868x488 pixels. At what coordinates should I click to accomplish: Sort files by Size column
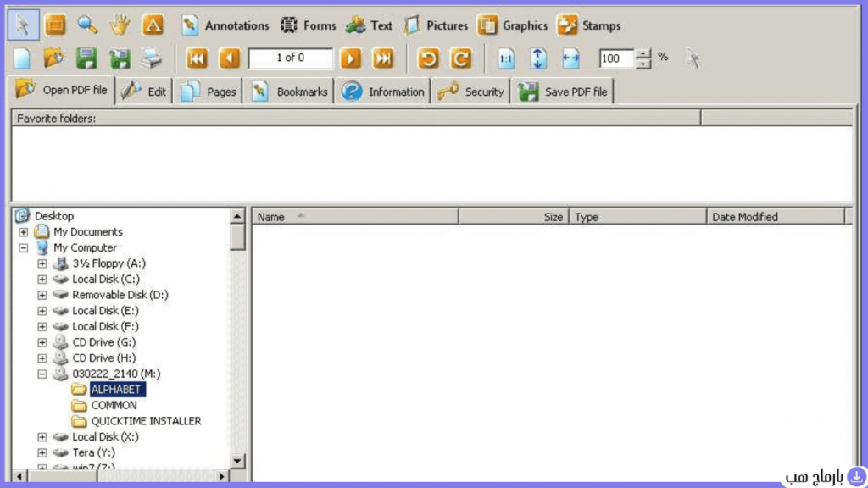[x=514, y=216]
